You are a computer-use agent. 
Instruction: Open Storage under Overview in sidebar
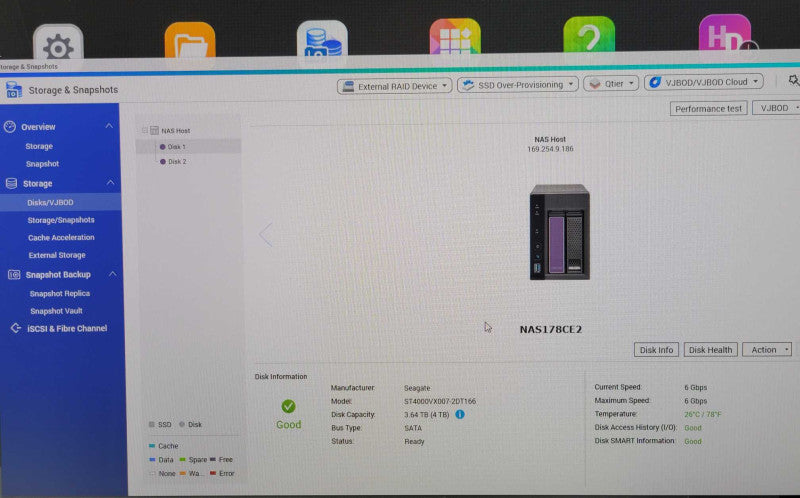coord(39,146)
